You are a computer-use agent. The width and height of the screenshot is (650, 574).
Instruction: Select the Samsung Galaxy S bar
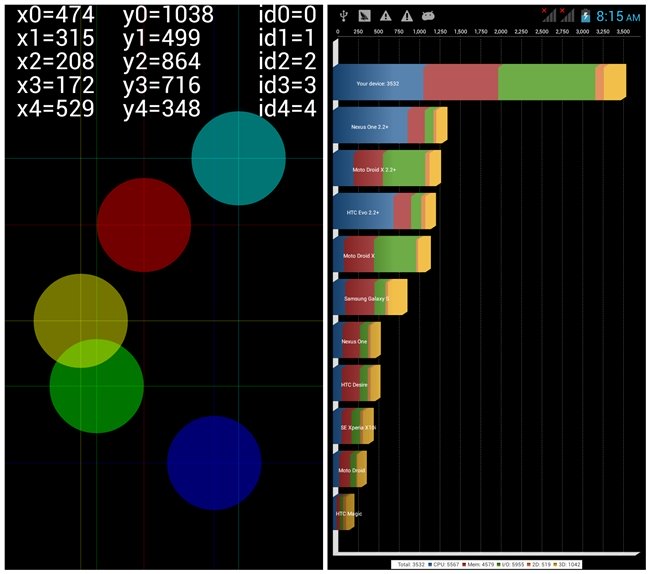[x=369, y=298]
